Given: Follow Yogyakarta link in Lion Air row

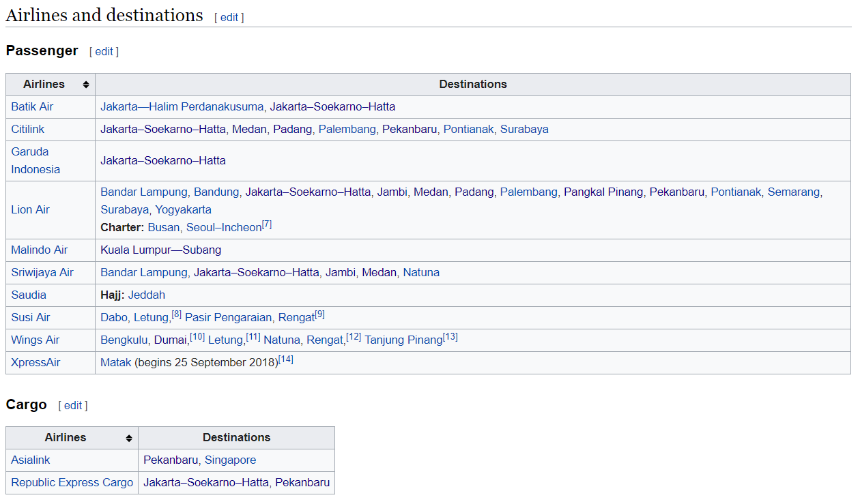Looking at the screenshot, I should click(183, 210).
